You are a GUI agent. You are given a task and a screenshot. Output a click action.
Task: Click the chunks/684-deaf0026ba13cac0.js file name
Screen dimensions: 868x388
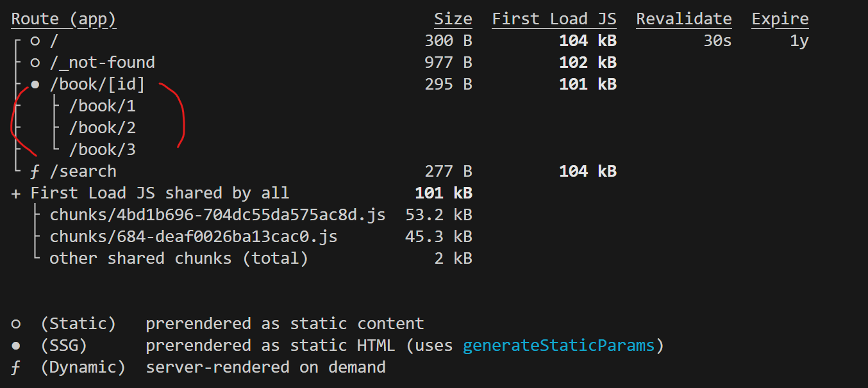193,237
